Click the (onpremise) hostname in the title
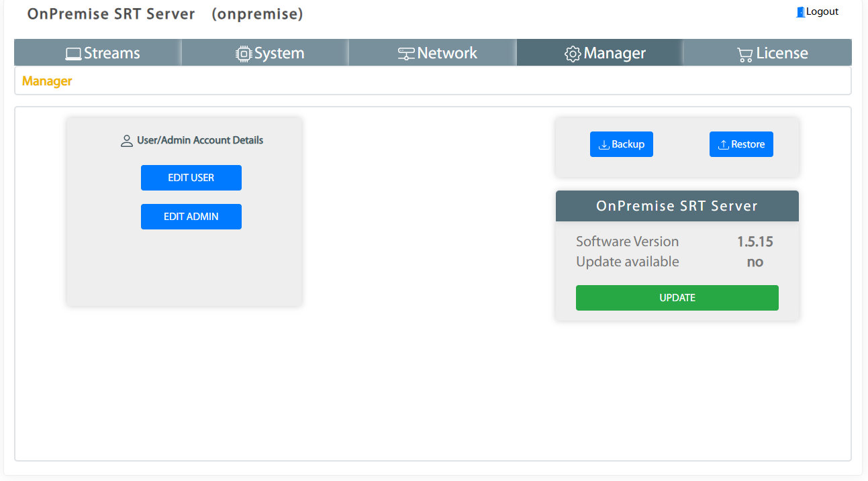The image size is (868, 481). tap(257, 14)
